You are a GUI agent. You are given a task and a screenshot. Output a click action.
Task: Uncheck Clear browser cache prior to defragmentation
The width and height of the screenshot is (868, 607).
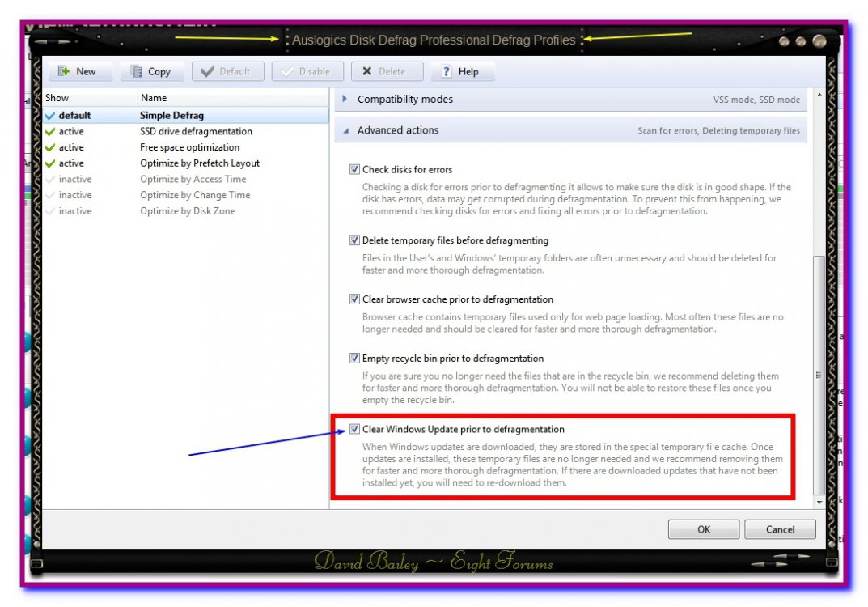tap(354, 299)
